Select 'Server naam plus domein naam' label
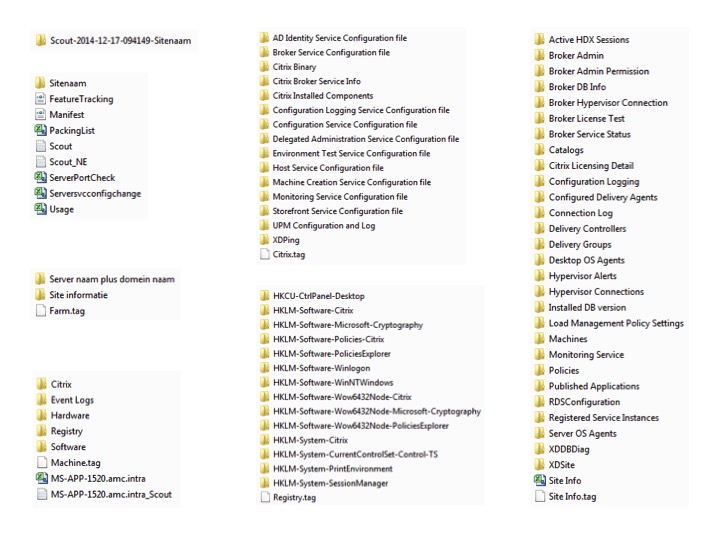The height and width of the screenshot is (540, 720). (x=112, y=279)
